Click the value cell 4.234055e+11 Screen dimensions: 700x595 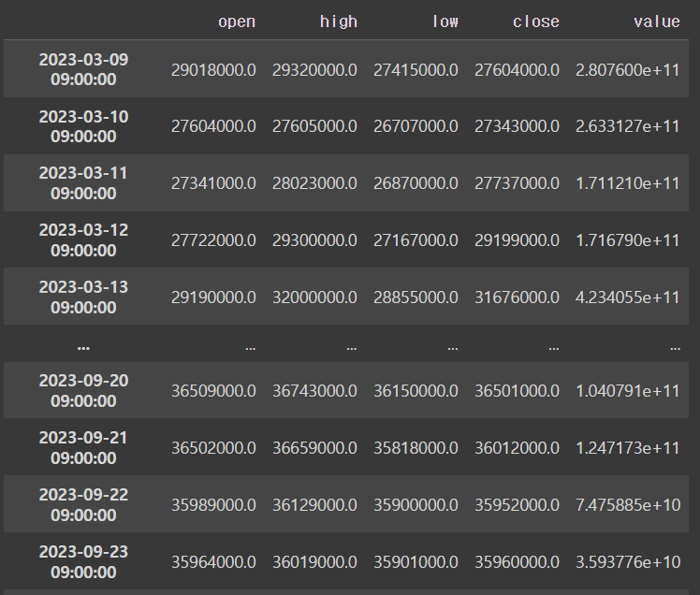[x=628, y=297]
